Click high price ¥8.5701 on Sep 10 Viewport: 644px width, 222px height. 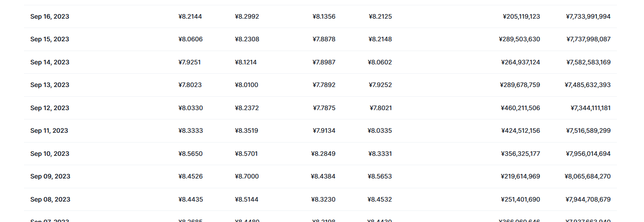point(246,154)
